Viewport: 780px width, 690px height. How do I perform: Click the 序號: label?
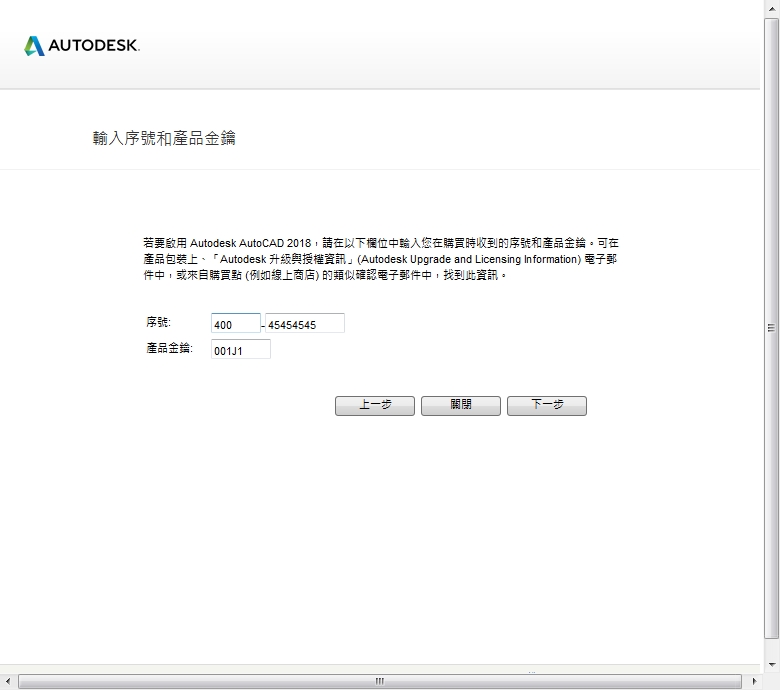[158, 322]
